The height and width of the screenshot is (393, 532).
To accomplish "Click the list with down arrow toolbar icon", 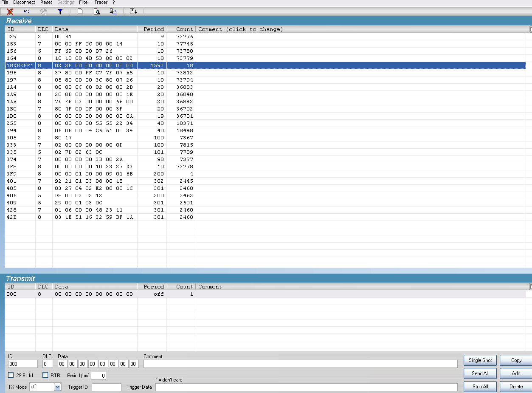I will (x=133, y=11).
